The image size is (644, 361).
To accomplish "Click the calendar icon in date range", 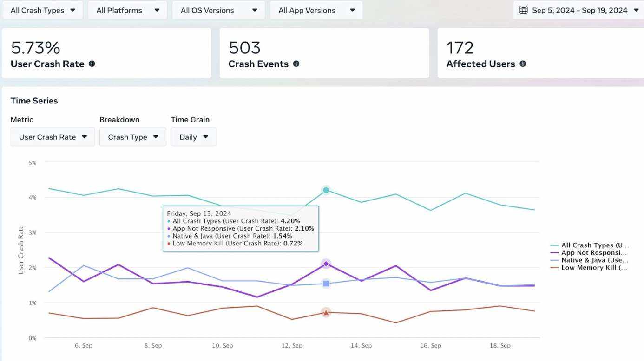I will [x=523, y=10].
